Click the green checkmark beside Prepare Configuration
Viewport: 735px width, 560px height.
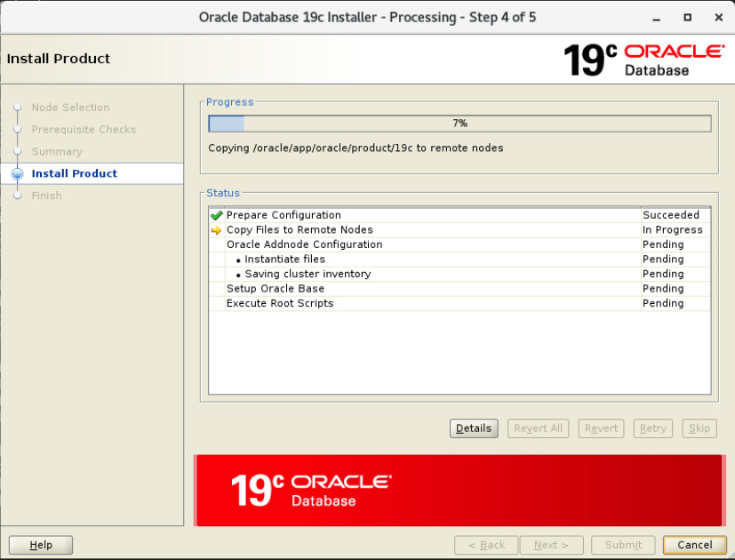(216, 215)
